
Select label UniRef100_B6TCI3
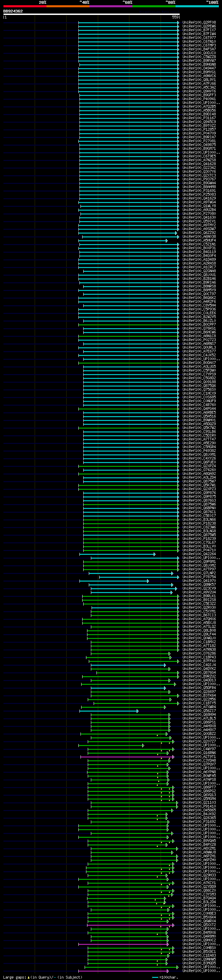pyautogui.click(x=199, y=615)
